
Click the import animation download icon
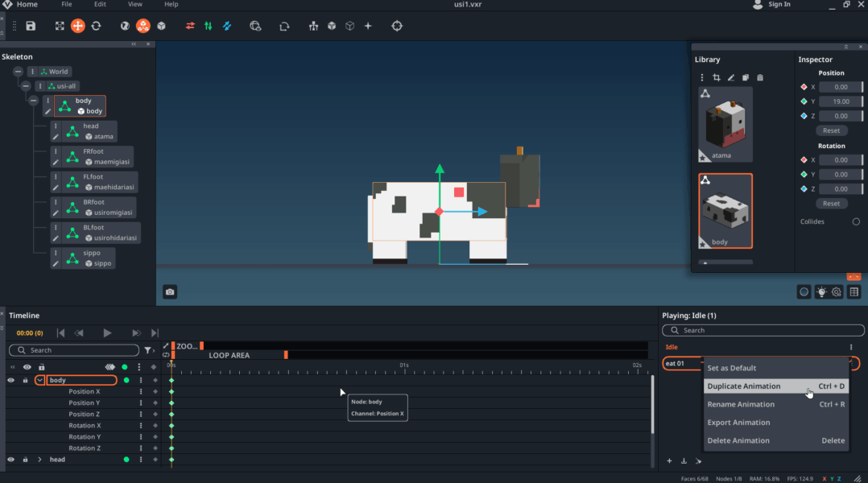[x=684, y=461]
